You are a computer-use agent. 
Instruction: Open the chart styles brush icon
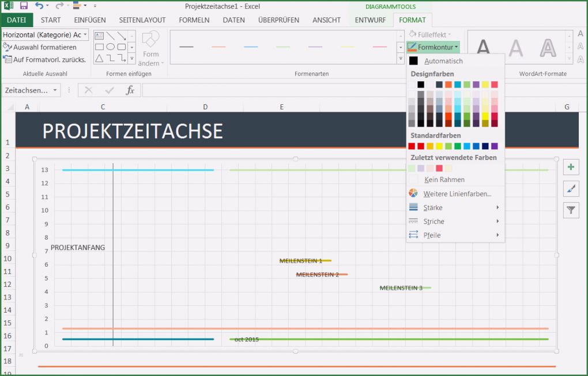click(571, 188)
